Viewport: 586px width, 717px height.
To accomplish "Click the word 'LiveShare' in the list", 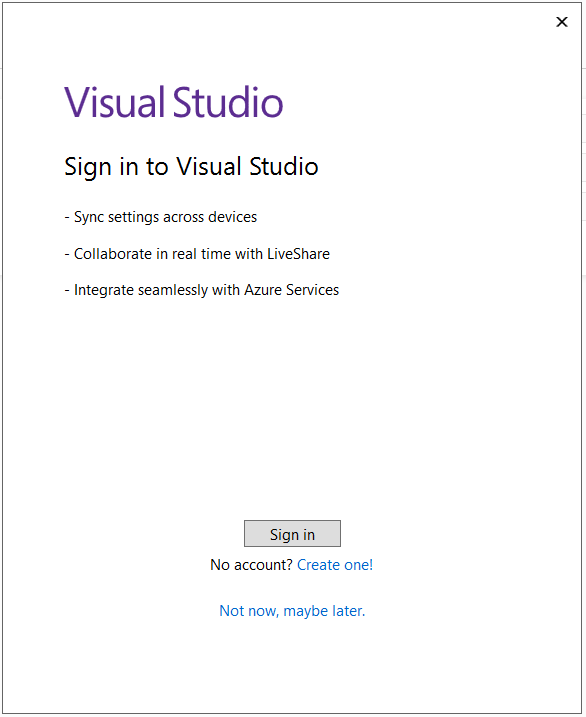I will pyautogui.click(x=298, y=253).
